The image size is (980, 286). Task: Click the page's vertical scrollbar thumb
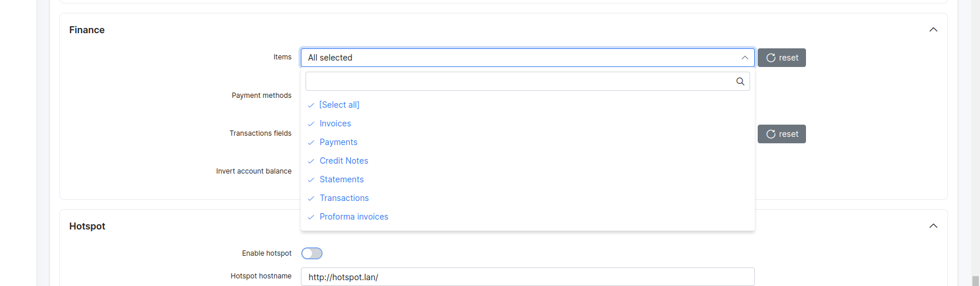pyautogui.click(x=975, y=281)
